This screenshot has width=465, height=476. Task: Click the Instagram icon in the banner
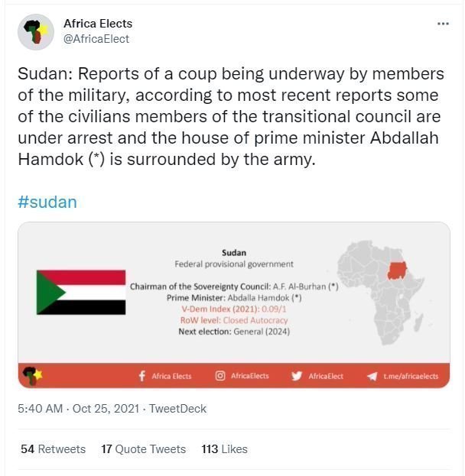pos(220,376)
